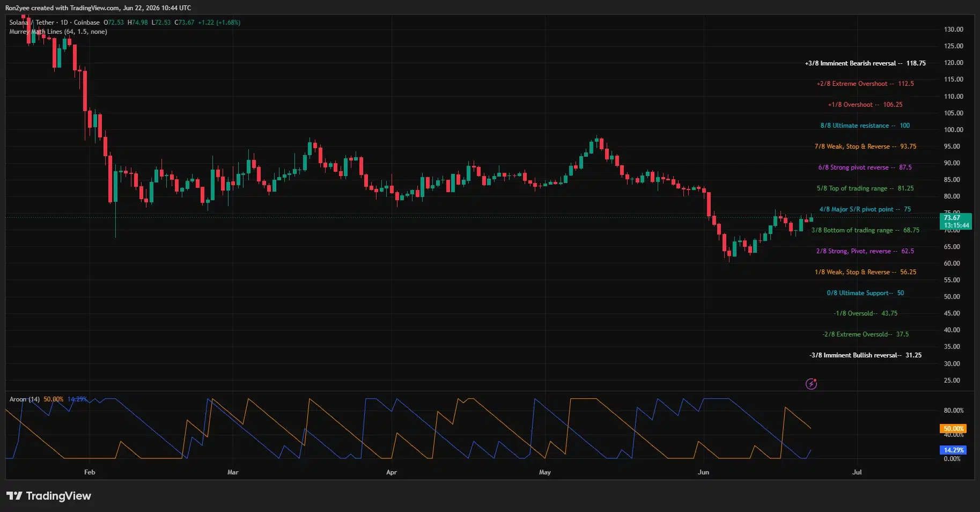Image resolution: width=980 pixels, height=512 pixels.
Task: Select the 6/8 Strong pivot reverse 87.5 label
Action: coord(865,167)
